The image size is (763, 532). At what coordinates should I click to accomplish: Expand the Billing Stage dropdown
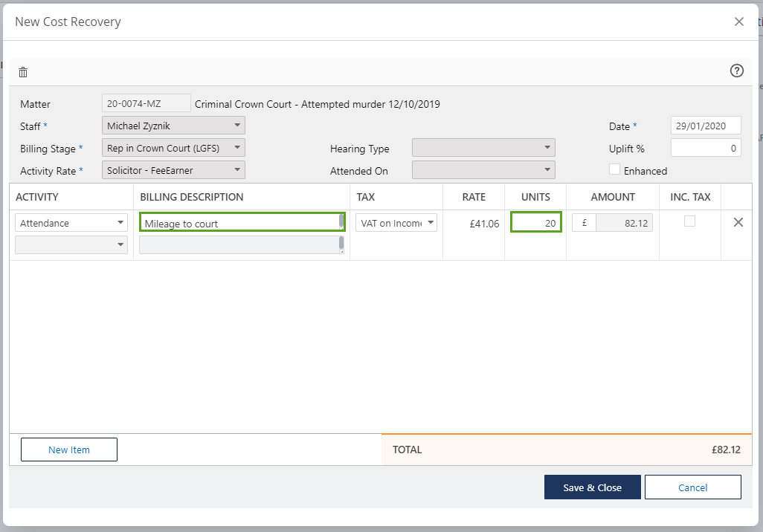pyautogui.click(x=173, y=148)
